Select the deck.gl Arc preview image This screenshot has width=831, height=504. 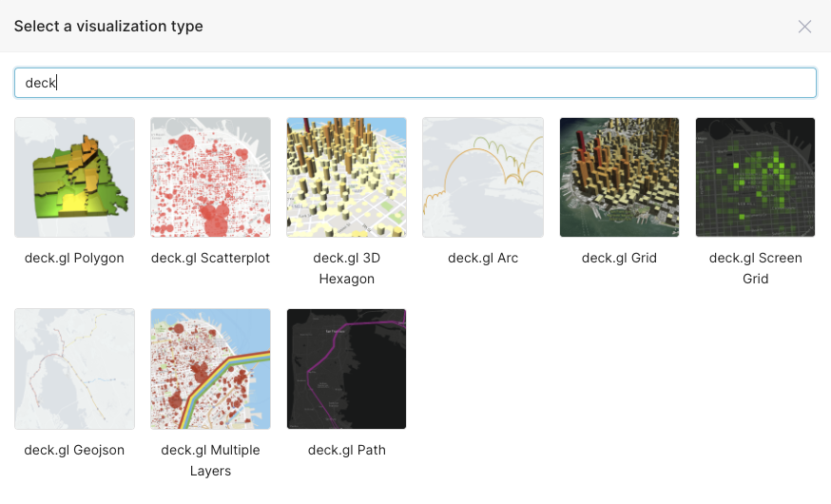483,178
